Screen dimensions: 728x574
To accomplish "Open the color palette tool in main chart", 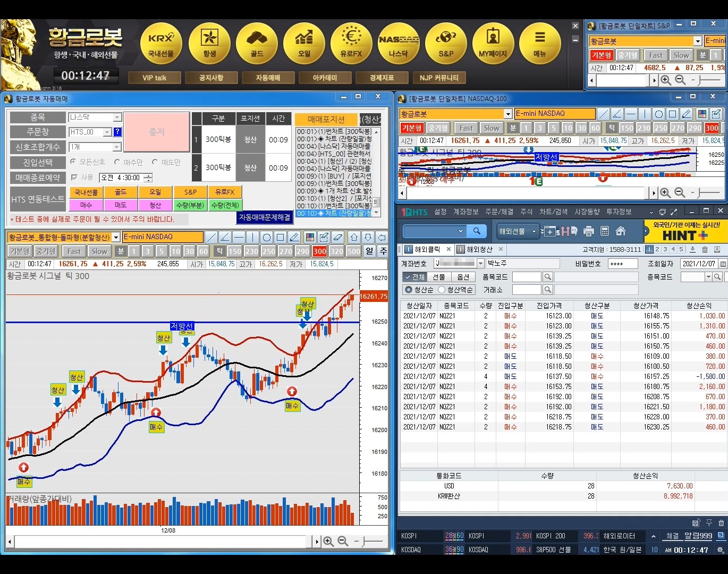I will pyautogui.click(x=310, y=237).
